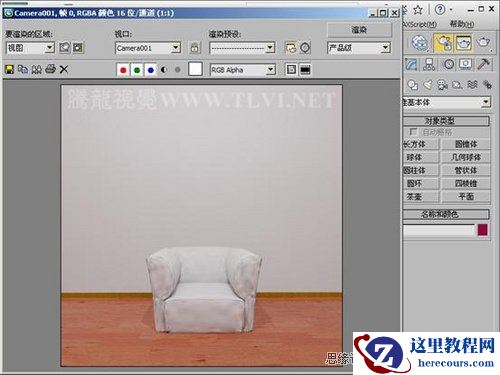This screenshot has height=375, width=500.
Task: Create a 平面 plane primitive
Action: tap(466, 197)
